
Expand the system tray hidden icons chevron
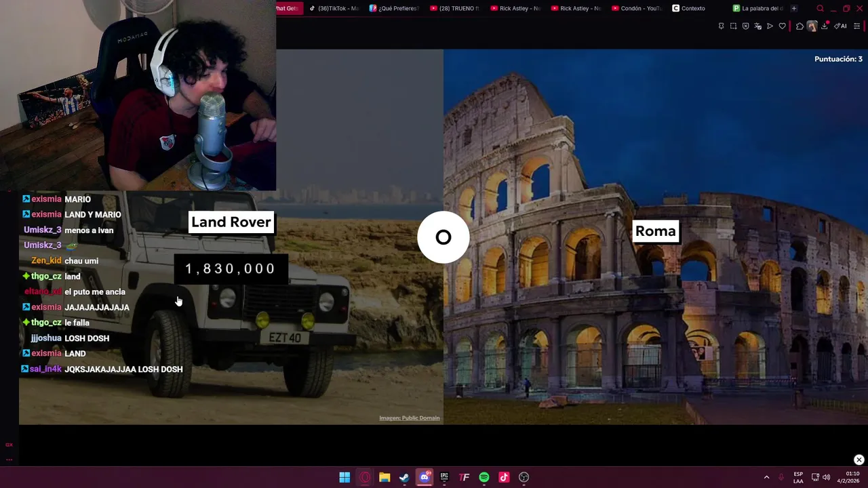pyautogui.click(x=766, y=477)
